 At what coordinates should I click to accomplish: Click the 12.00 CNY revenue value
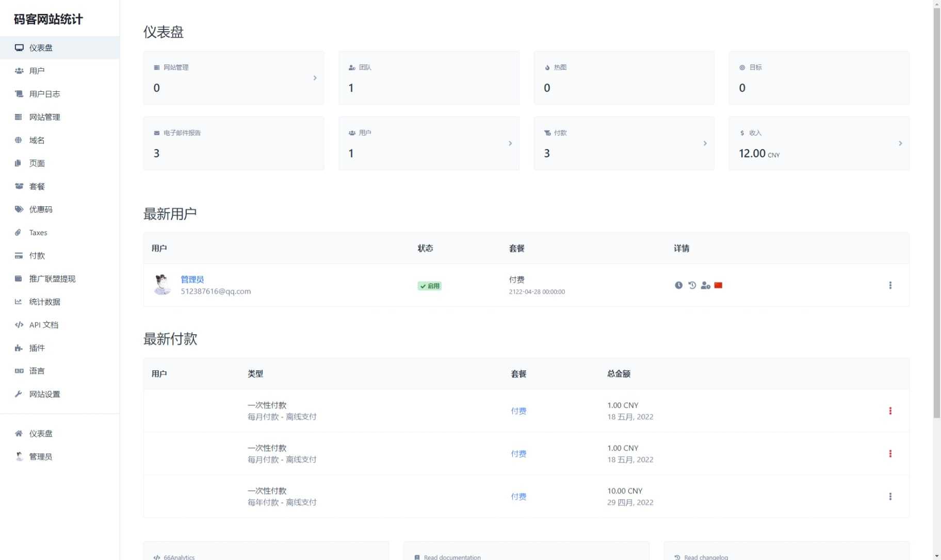(759, 154)
